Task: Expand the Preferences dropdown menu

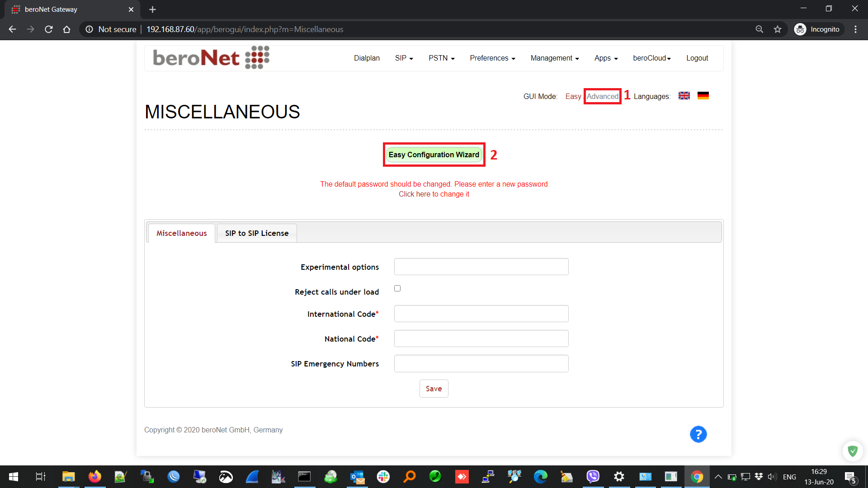Action: pyautogui.click(x=492, y=58)
